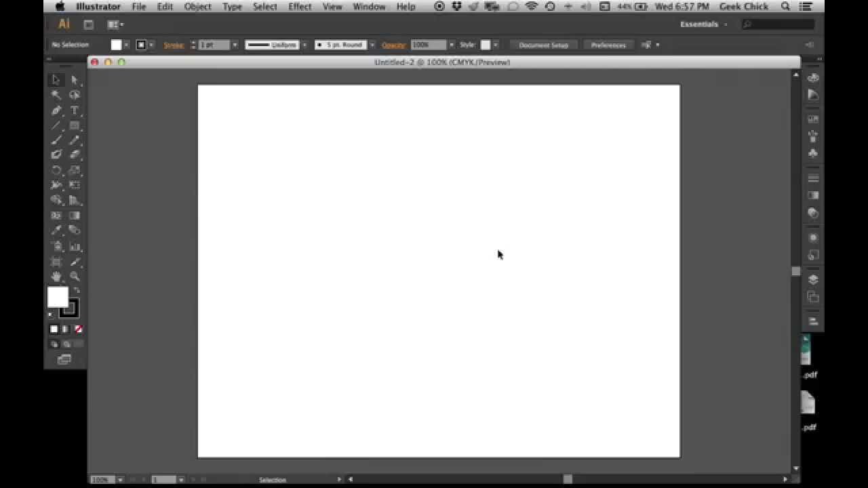Click the Preferences button
This screenshot has width=868, height=488.
point(608,45)
